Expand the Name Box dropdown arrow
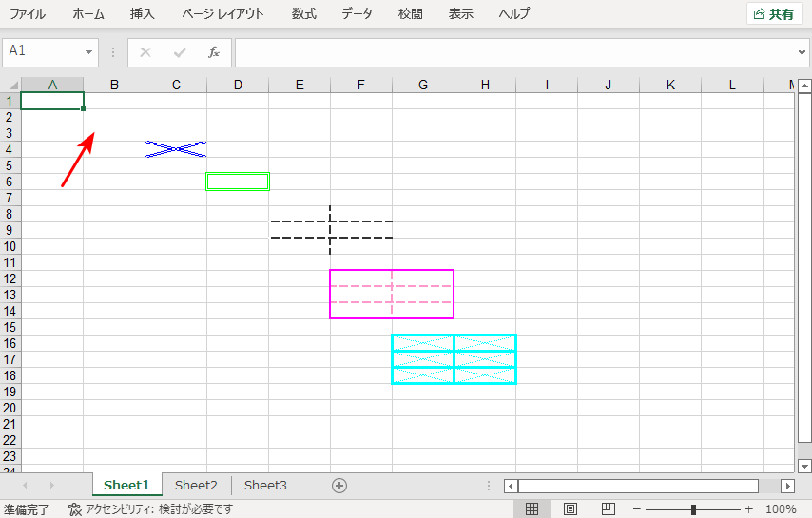 pos(89,51)
